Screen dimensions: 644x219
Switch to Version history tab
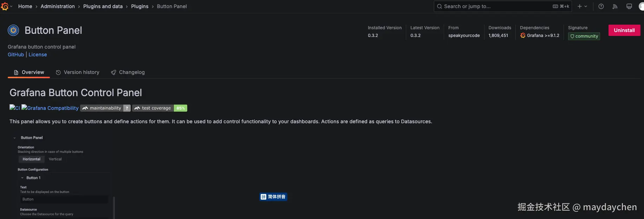[x=78, y=72]
